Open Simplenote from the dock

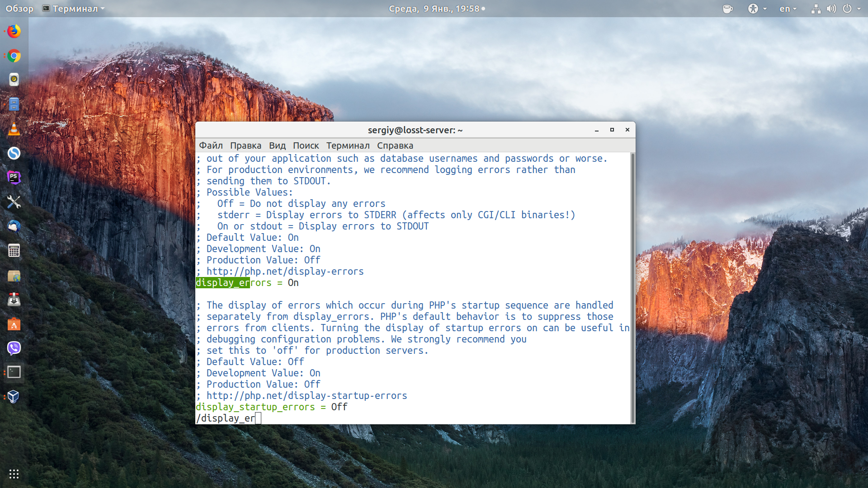coord(14,153)
